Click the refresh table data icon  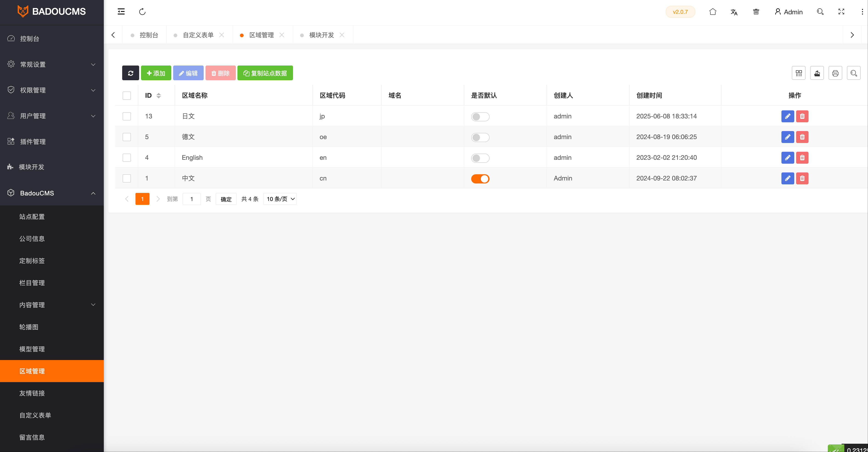click(x=130, y=73)
